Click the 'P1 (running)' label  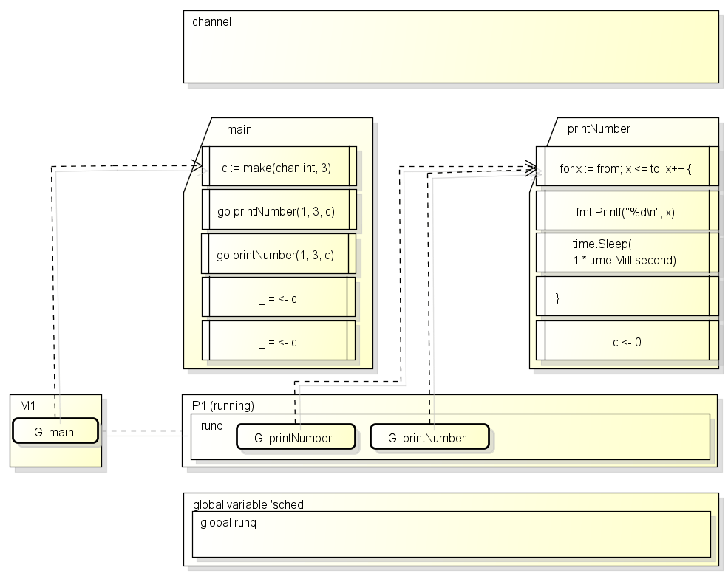(223, 406)
